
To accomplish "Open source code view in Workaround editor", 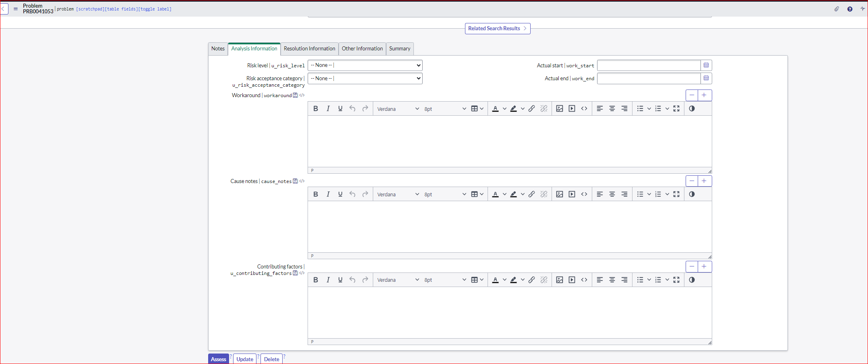I will coord(584,108).
